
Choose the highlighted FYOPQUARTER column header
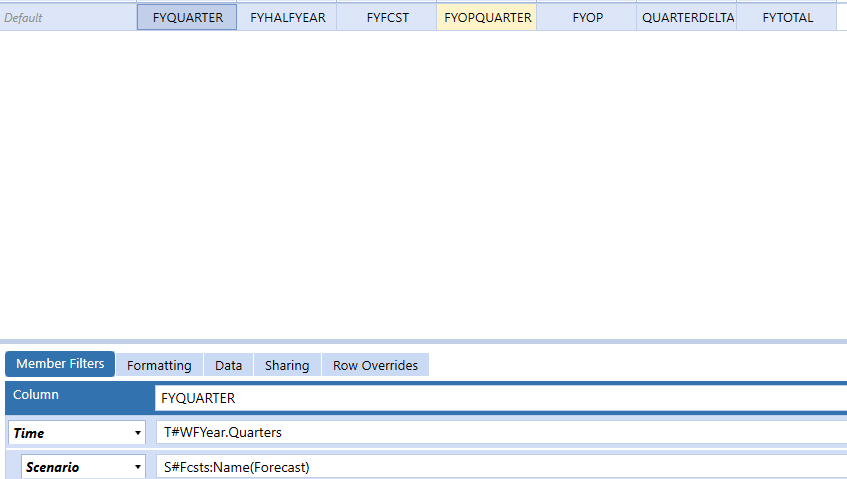coord(487,18)
